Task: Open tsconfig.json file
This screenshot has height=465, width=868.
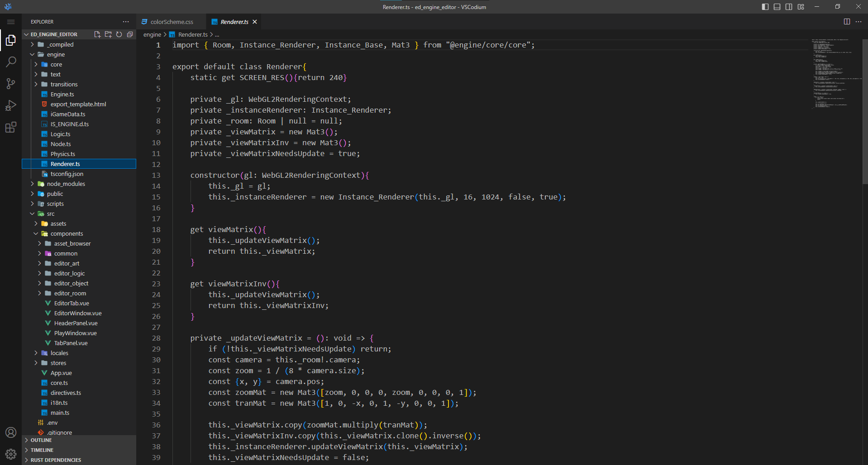Action: [79, 174]
